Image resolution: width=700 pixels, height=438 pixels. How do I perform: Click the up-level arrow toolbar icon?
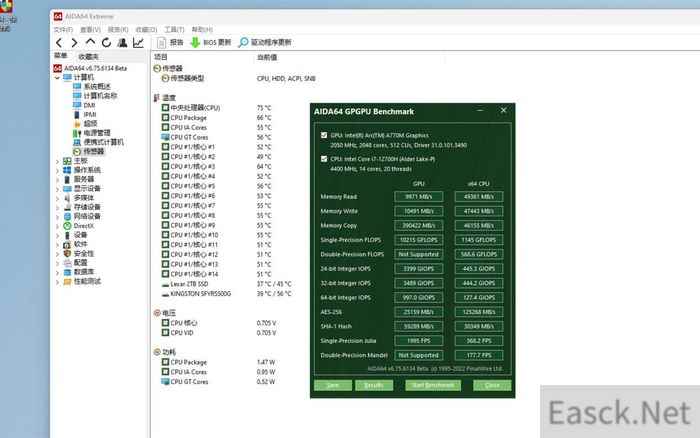click(90, 42)
